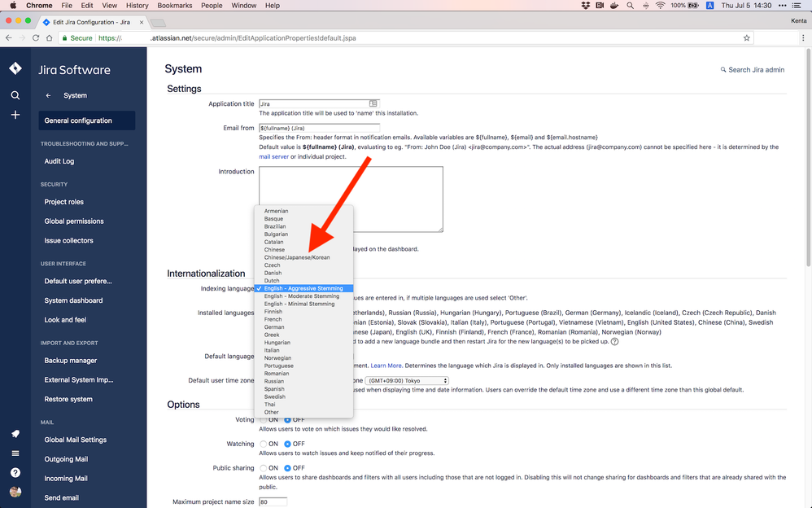Click the Chrome home icon

point(49,37)
